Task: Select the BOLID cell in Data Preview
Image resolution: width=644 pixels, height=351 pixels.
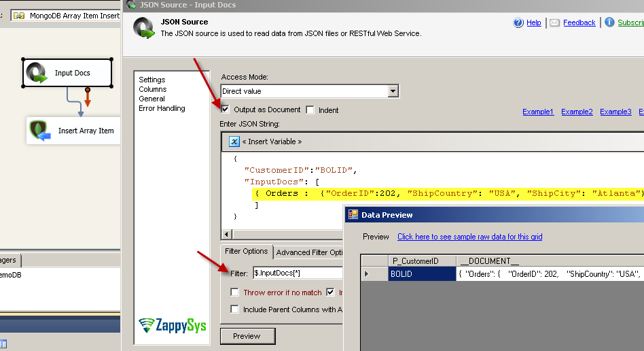Action: (x=422, y=273)
